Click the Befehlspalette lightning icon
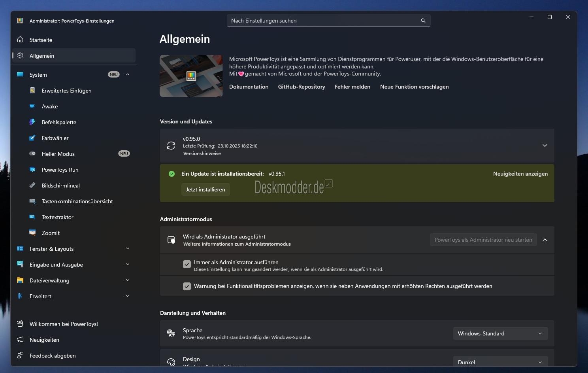 point(32,122)
